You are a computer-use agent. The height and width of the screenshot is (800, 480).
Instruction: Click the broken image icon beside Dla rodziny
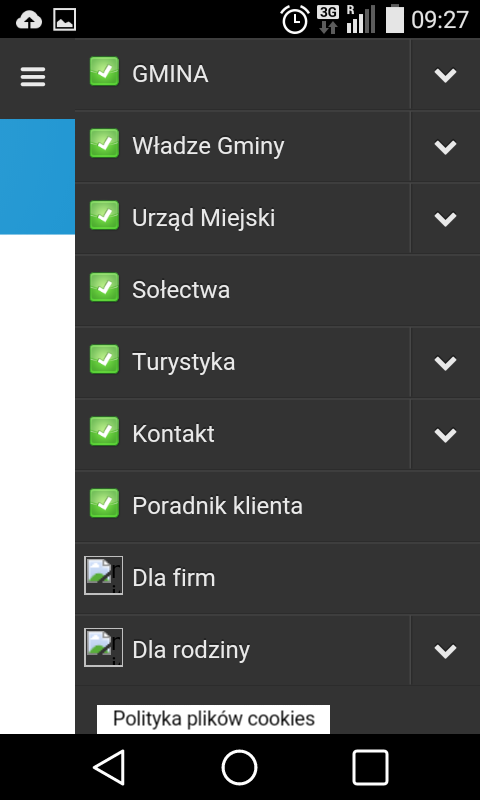click(x=104, y=647)
